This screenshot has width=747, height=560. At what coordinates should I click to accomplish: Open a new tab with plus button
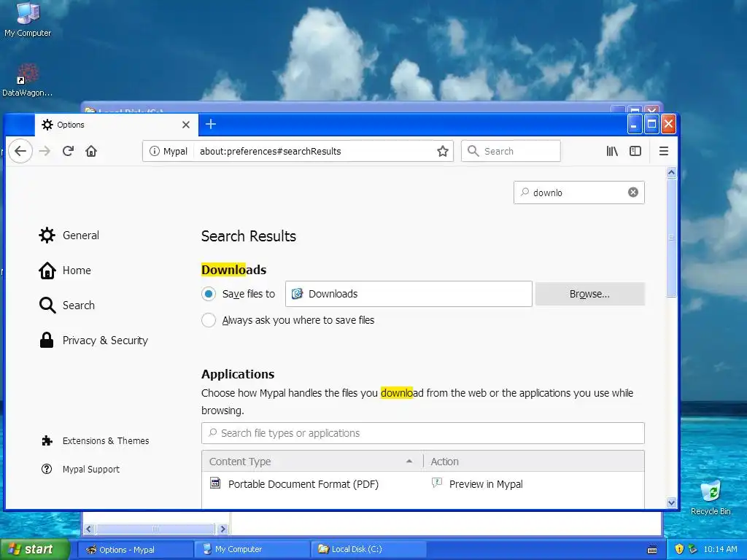pyautogui.click(x=211, y=124)
